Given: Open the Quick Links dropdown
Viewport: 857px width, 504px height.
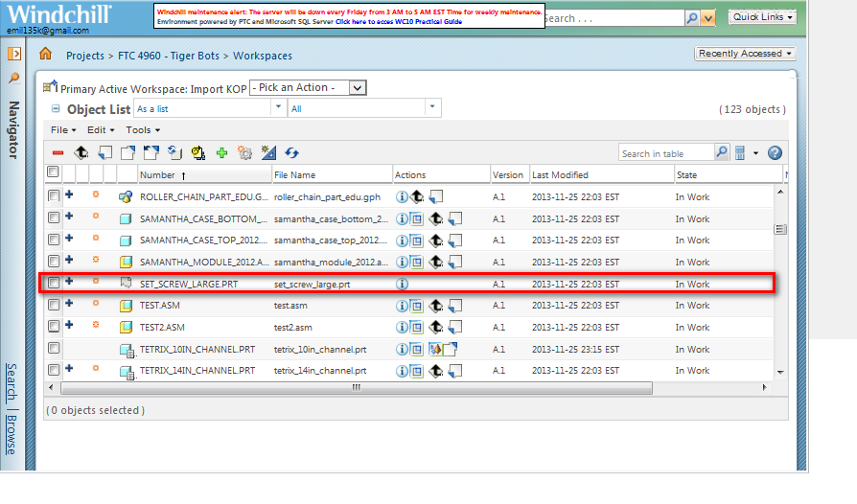Looking at the screenshot, I should (762, 17).
